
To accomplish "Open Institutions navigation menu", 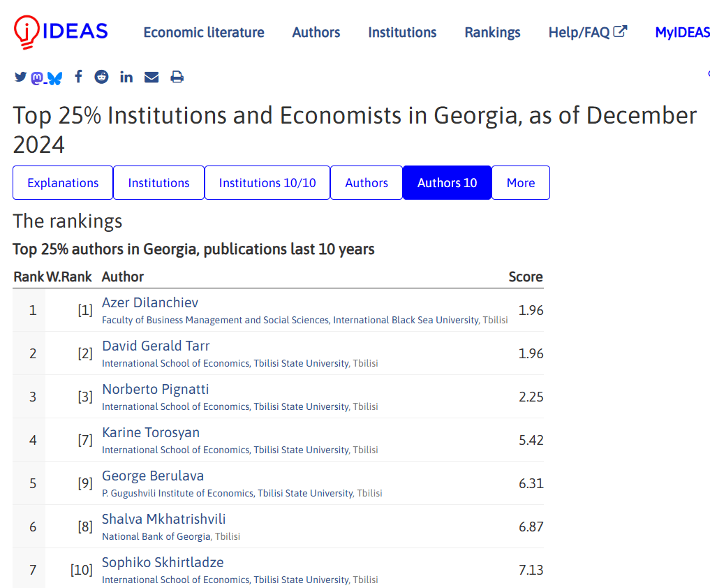I will (x=402, y=32).
